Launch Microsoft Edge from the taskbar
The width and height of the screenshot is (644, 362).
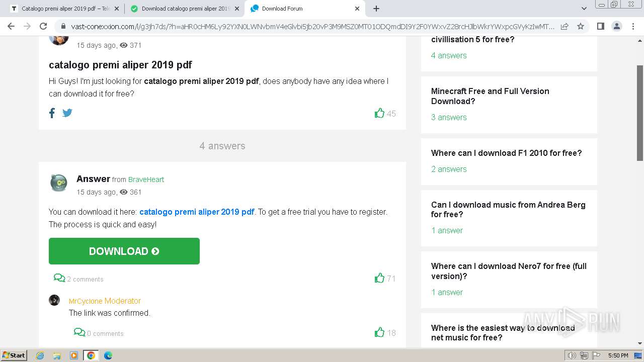pyautogui.click(x=108, y=355)
